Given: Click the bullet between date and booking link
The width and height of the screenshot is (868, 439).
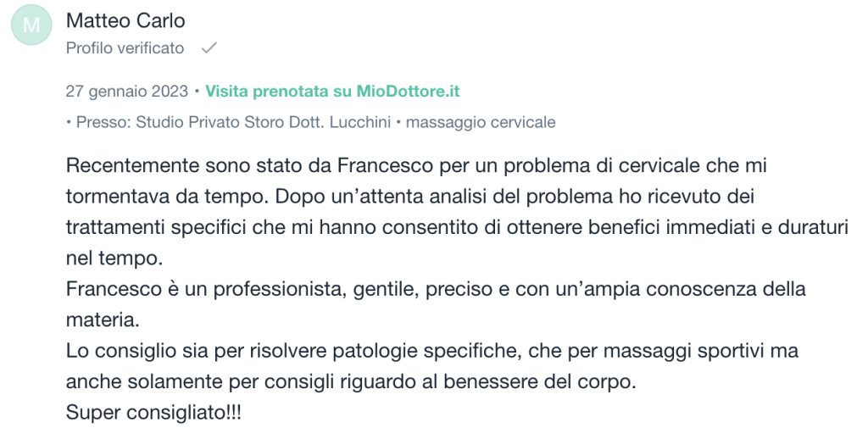Looking at the screenshot, I should [x=197, y=91].
